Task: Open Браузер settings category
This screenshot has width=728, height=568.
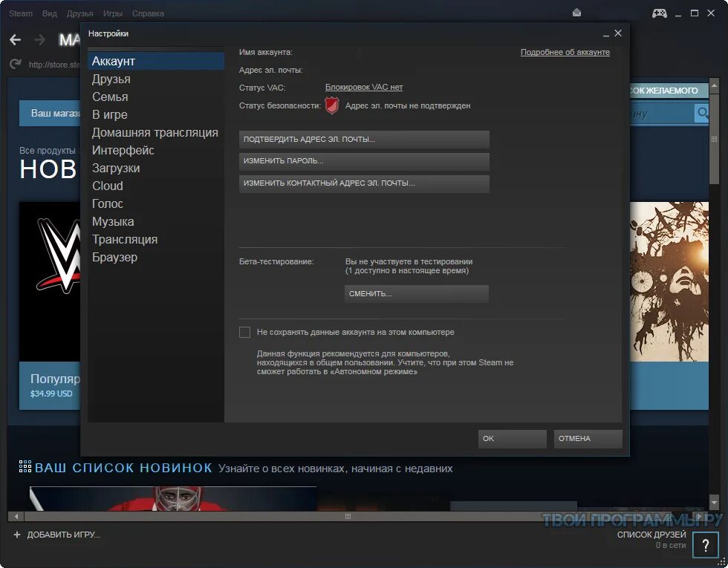Action: click(156, 257)
